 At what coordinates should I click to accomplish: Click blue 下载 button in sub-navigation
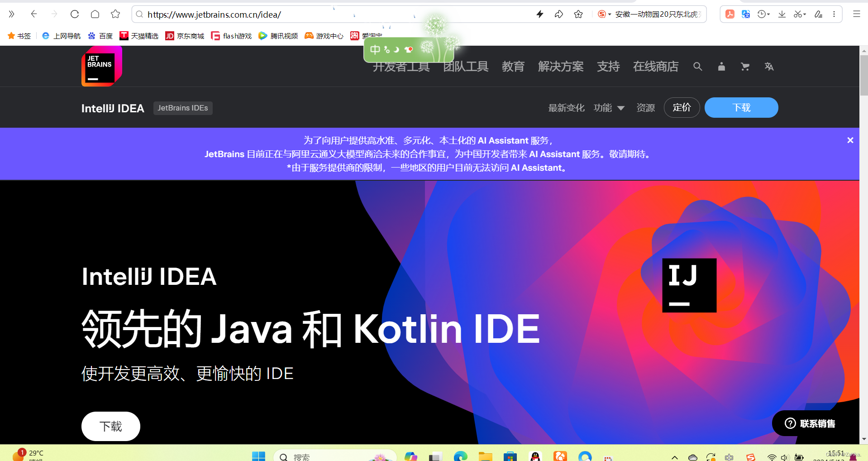[741, 107]
